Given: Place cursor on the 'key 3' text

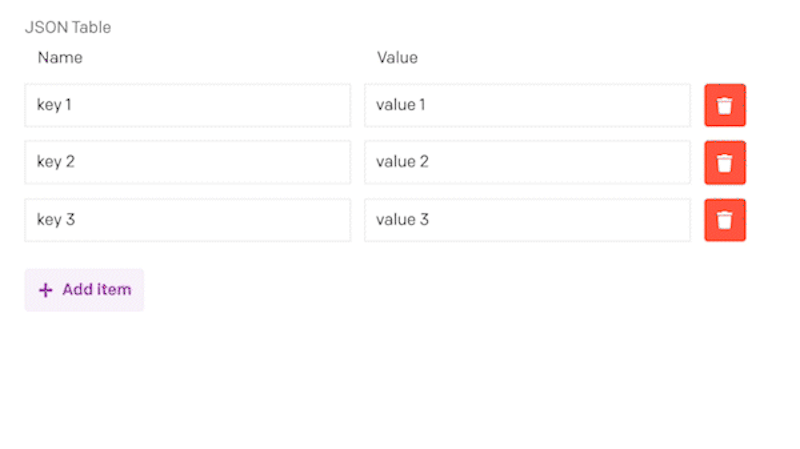Looking at the screenshot, I should (56, 220).
